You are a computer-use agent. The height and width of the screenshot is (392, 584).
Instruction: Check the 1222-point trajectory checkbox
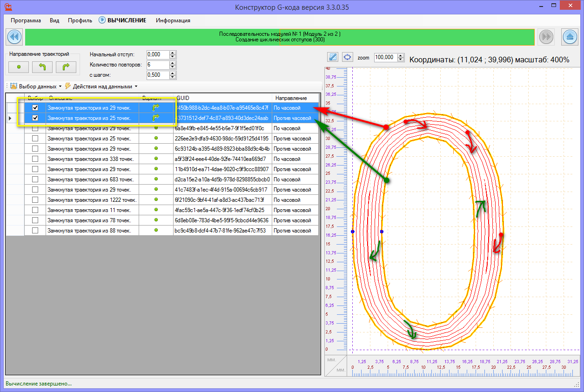pos(35,200)
